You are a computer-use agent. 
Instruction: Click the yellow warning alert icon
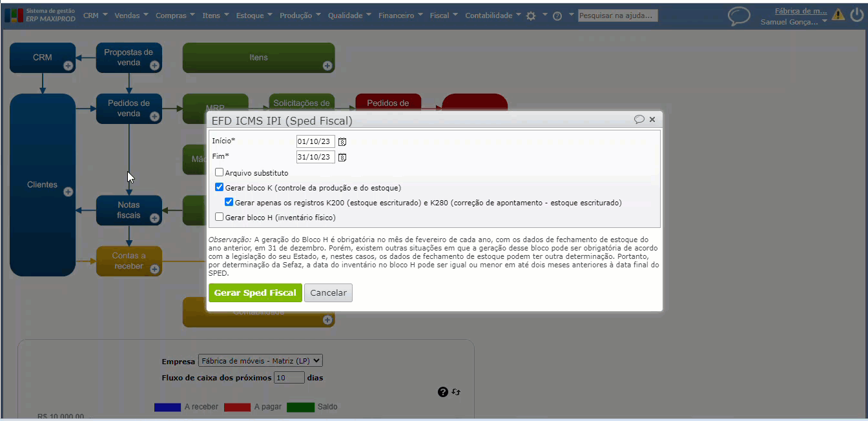838,15
